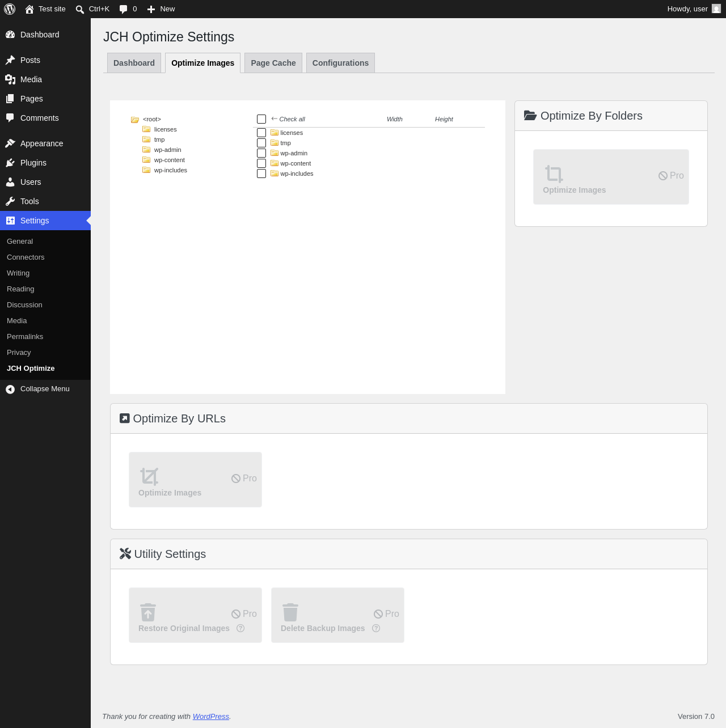Open Media settings submenu item
Viewport: 726px width, 728px height.
click(17, 321)
